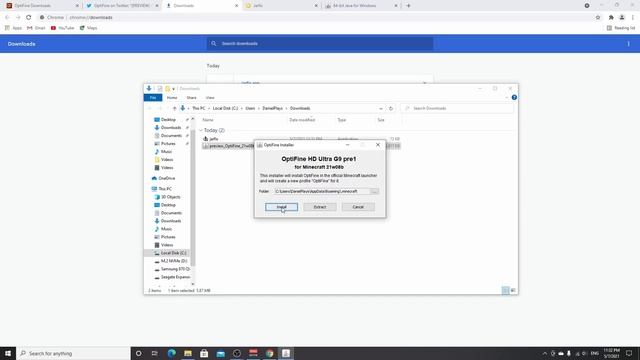Click 'Users' in the address breadcrumb
The width and height of the screenshot is (640, 360).
(x=250, y=108)
